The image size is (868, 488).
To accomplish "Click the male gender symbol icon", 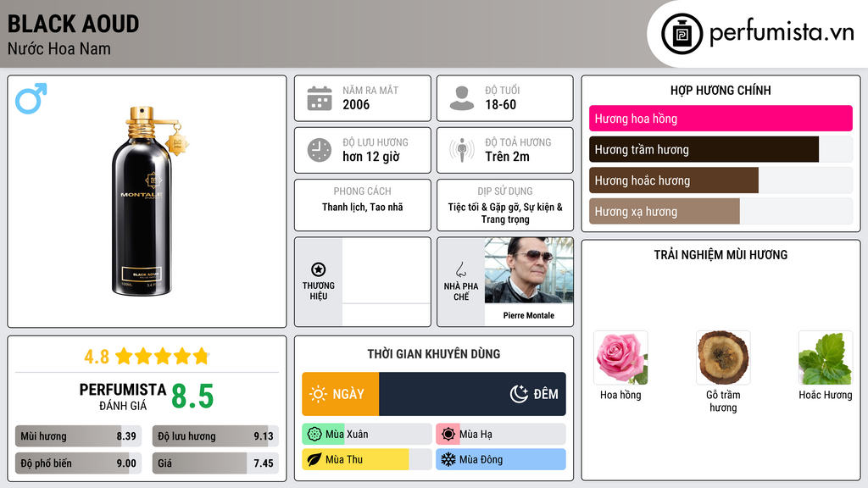I will pyautogui.click(x=31, y=98).
